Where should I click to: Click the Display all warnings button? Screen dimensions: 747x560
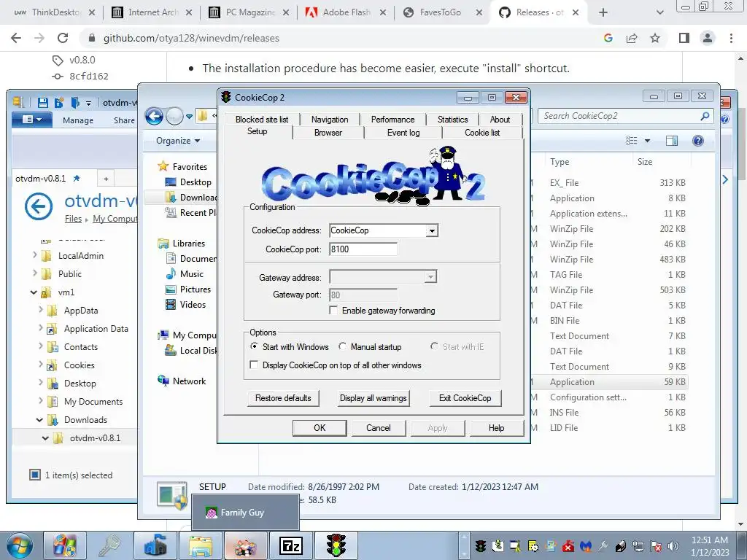point(373,398)
